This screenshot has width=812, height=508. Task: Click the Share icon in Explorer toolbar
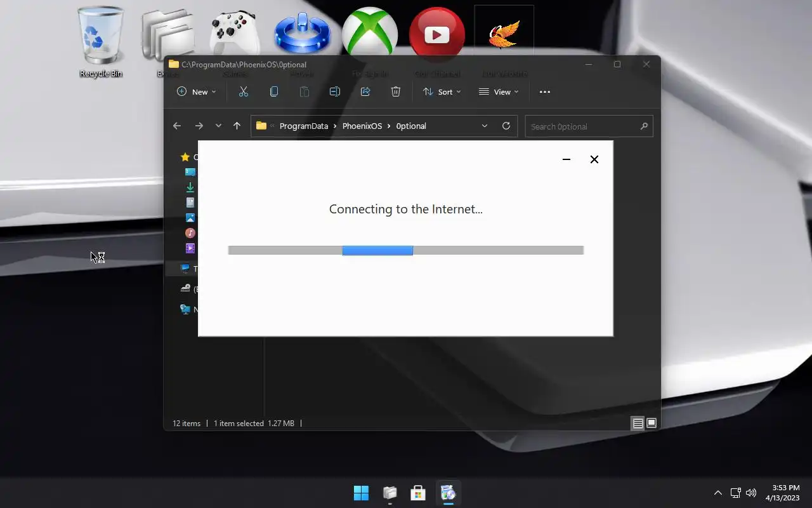click(x=365, y=91)
